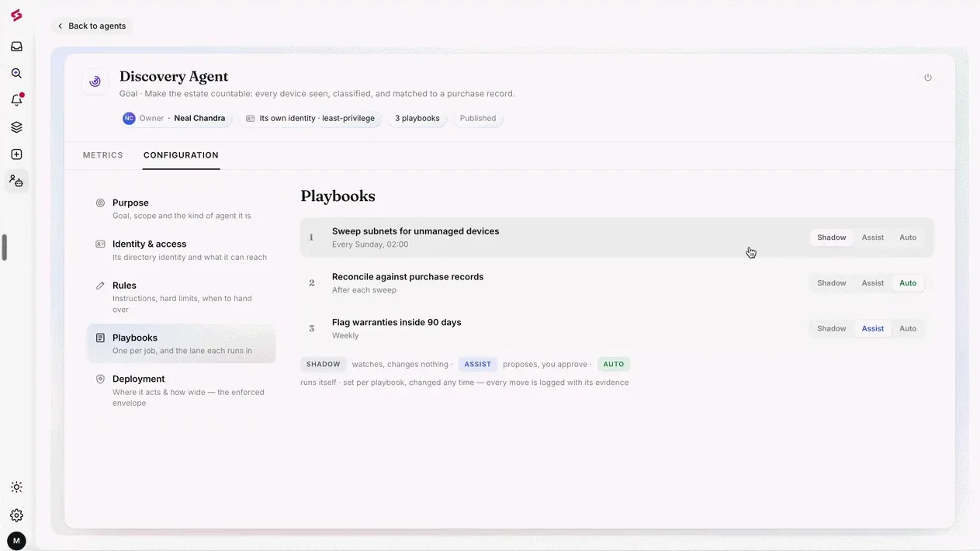Click the Identity & access card icon

click(100, 244)
